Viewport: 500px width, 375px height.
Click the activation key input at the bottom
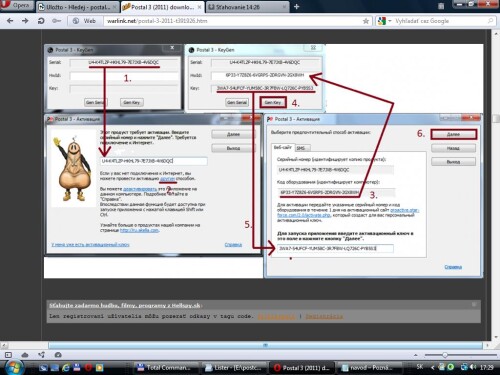point(335,248)
